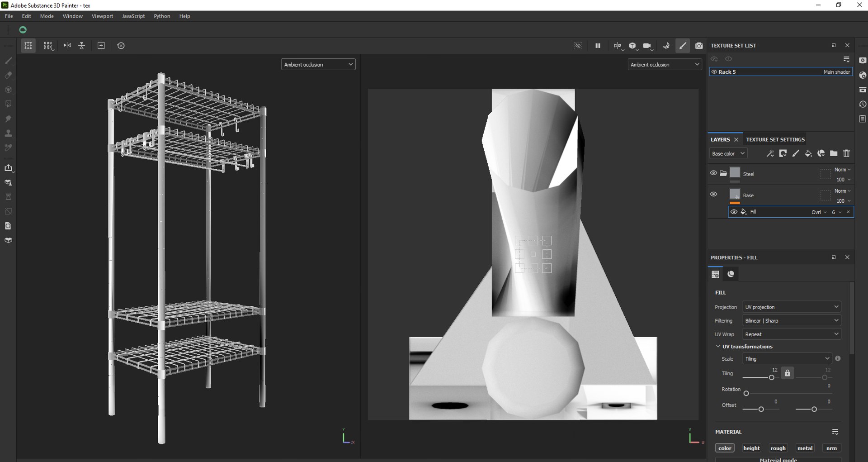Add a paint layer with the brush icon

pos(796,153)
